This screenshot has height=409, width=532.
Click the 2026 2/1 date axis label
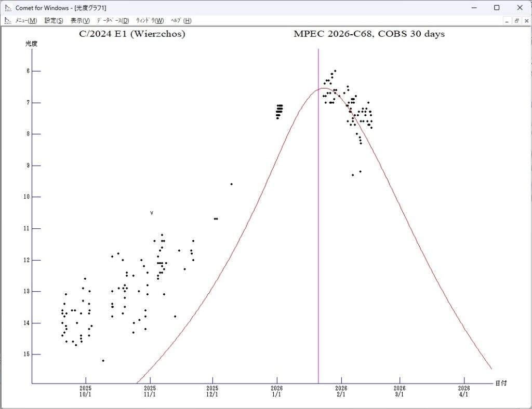click(341, 391)
